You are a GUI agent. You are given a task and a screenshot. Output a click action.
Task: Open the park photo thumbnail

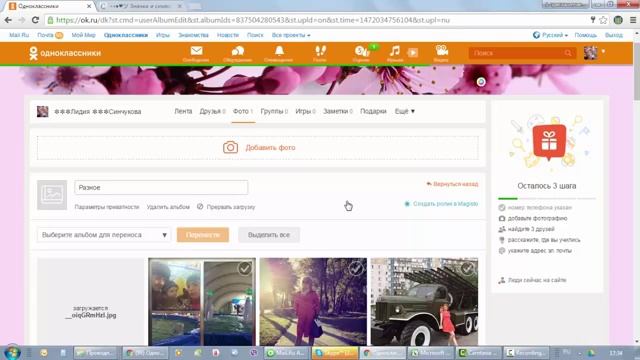click(x=313, y=302)
